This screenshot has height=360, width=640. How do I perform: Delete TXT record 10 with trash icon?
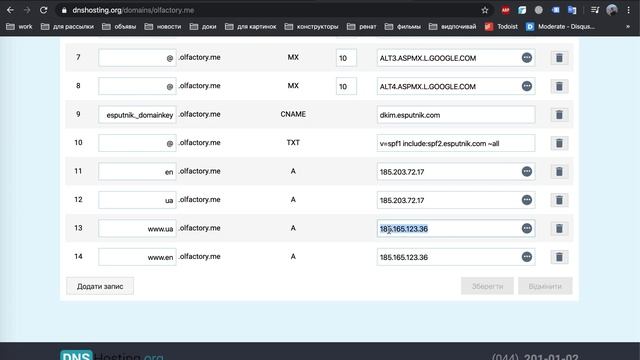click(559, 143)
